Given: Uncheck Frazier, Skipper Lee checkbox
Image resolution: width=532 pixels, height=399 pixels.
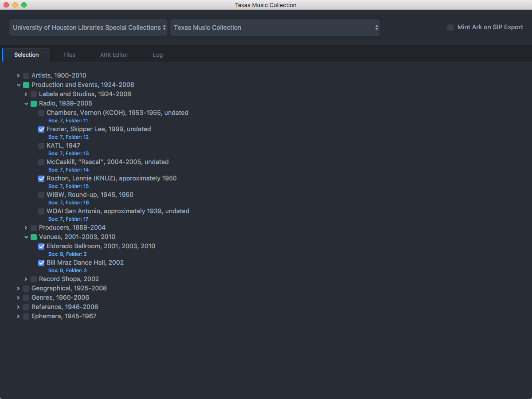Looking at the screenshot, I should 41,129.
